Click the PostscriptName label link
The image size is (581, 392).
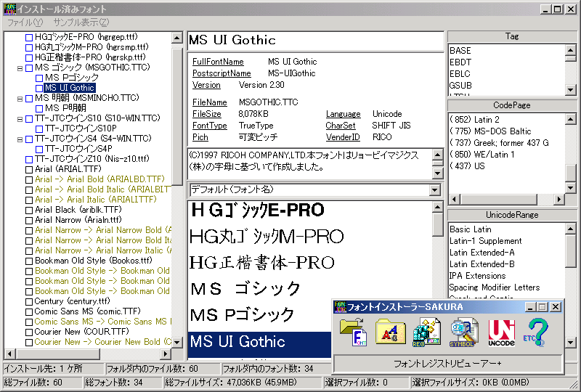pos(222,73)
